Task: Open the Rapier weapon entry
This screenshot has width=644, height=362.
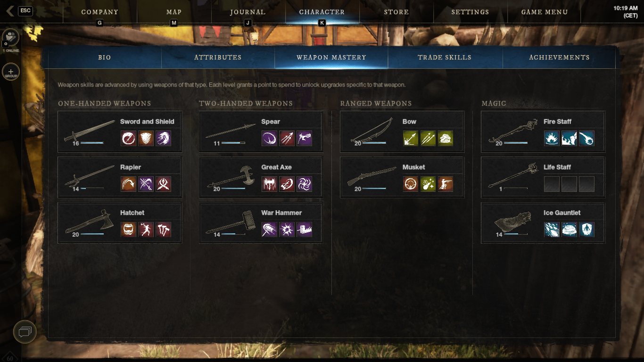Action: pos(120,177)
